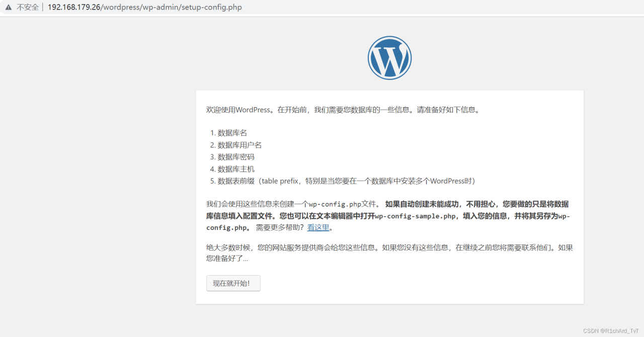Select the 数据库密码 list item
This screenshot has width=644, height=337.
point(236,157)
